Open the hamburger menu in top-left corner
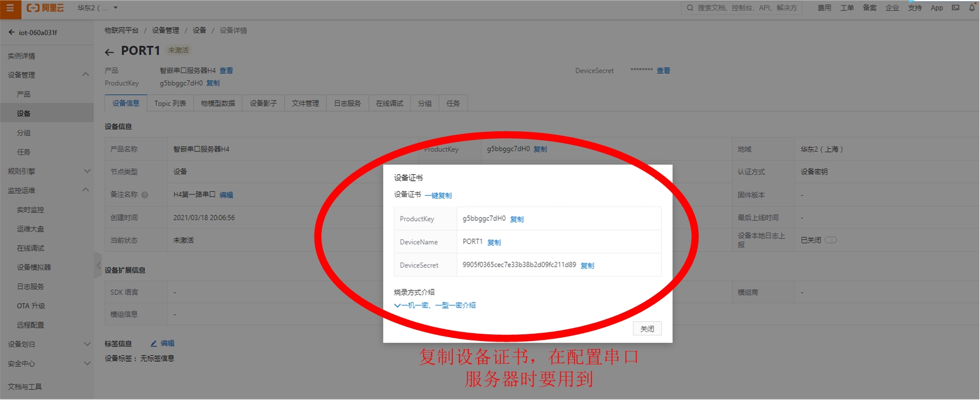 click(10, 8)
